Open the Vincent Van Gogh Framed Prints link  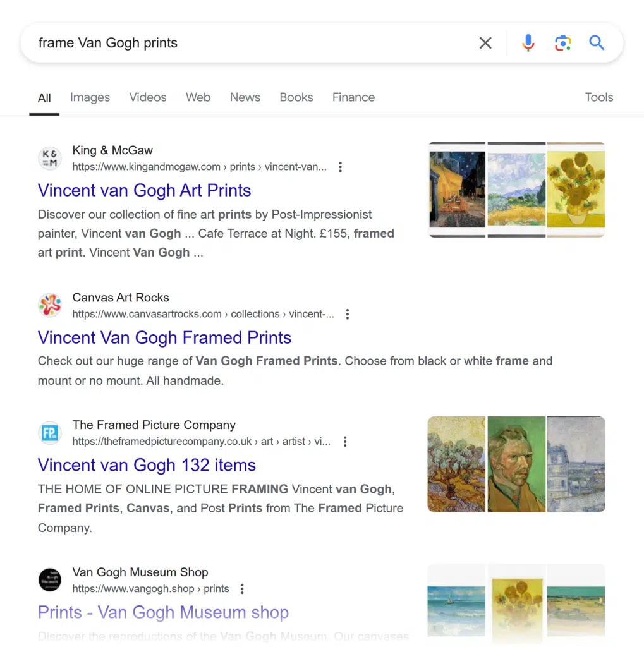[164, 338]
